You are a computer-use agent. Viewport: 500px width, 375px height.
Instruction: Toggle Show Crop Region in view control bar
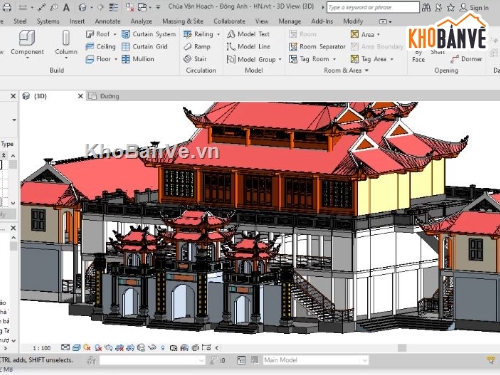pos(130,348)
